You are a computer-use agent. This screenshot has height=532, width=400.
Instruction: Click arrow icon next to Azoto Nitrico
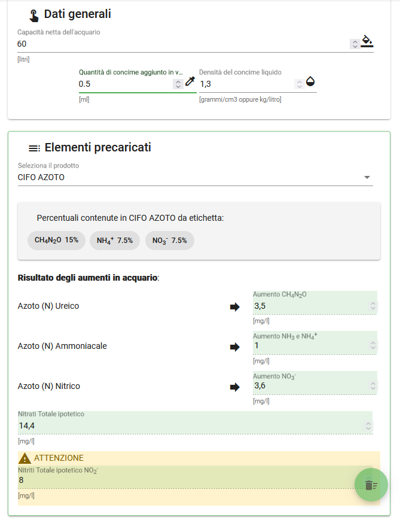[x=234, y=387]
